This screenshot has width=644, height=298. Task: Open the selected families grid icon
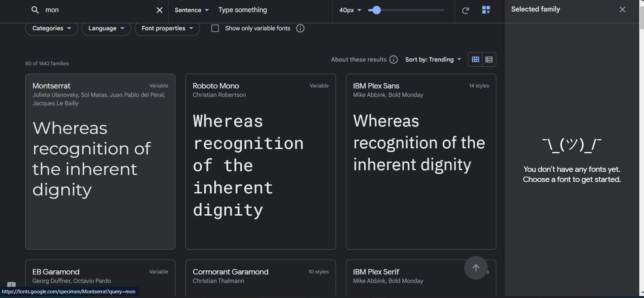(x=486, y=10)
